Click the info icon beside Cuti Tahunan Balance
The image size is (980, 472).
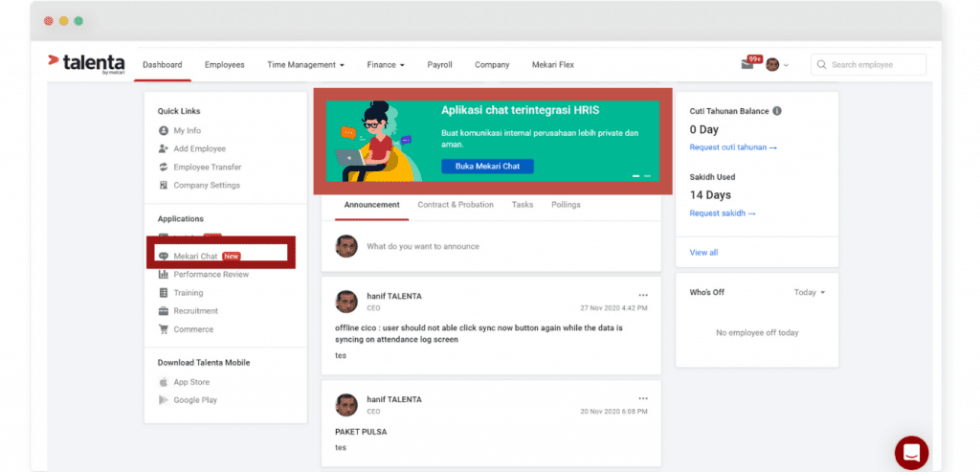tap(777, 111)
